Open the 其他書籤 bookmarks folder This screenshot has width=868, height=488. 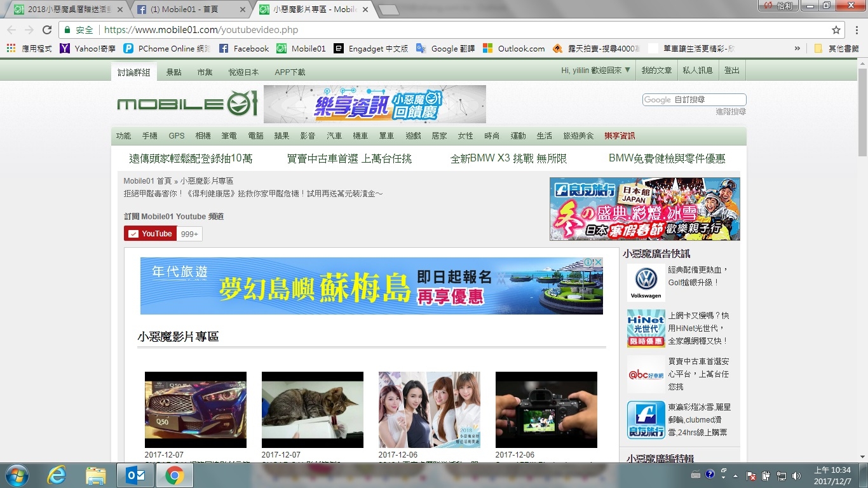click(x=836, y=48)
